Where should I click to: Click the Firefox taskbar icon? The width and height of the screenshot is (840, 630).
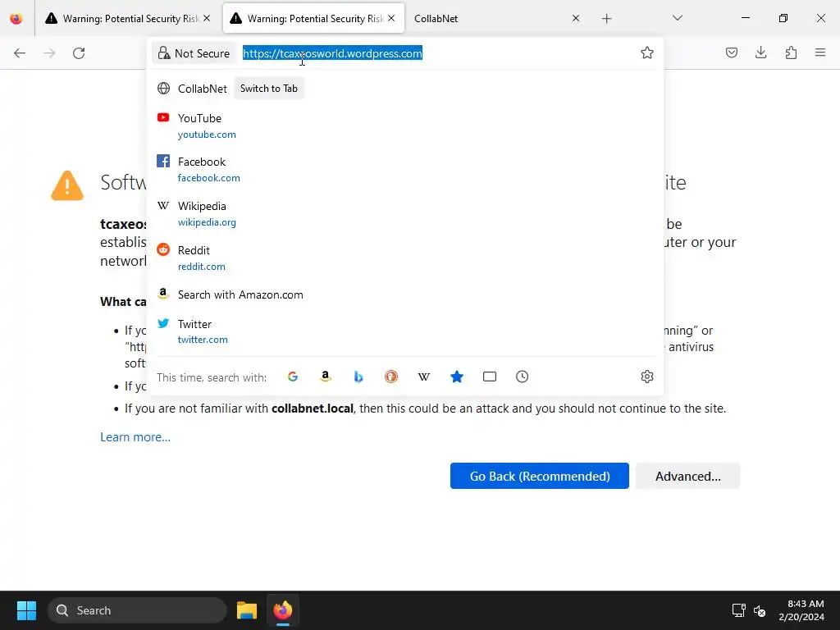(283, 610)
